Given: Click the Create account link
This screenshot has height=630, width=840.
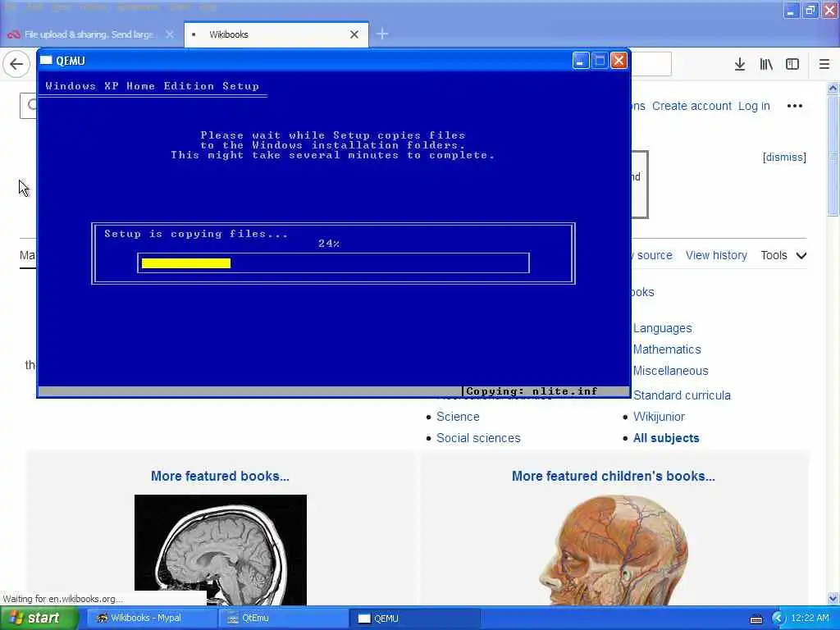Looking at the screenshot, I should point(692,106).
